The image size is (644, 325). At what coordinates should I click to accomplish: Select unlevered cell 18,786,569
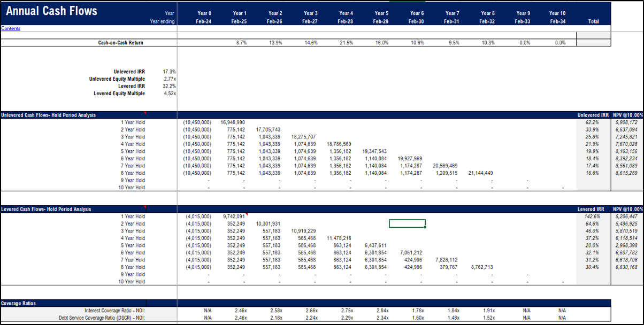(339, 144)
